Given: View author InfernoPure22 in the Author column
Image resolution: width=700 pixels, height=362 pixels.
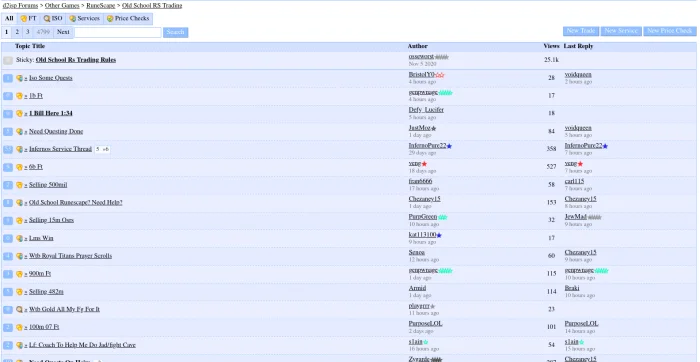Looking at the screenshot, I should click(427, 146).
